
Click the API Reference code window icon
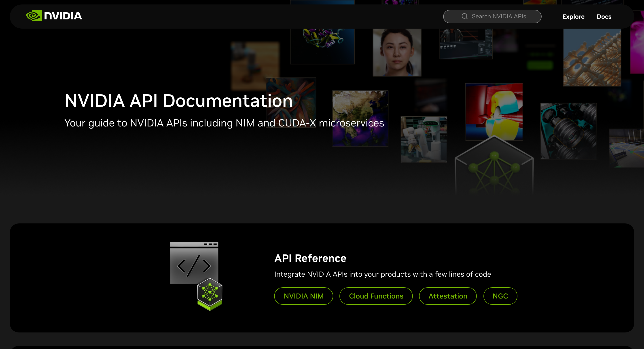tap(196, 276)
